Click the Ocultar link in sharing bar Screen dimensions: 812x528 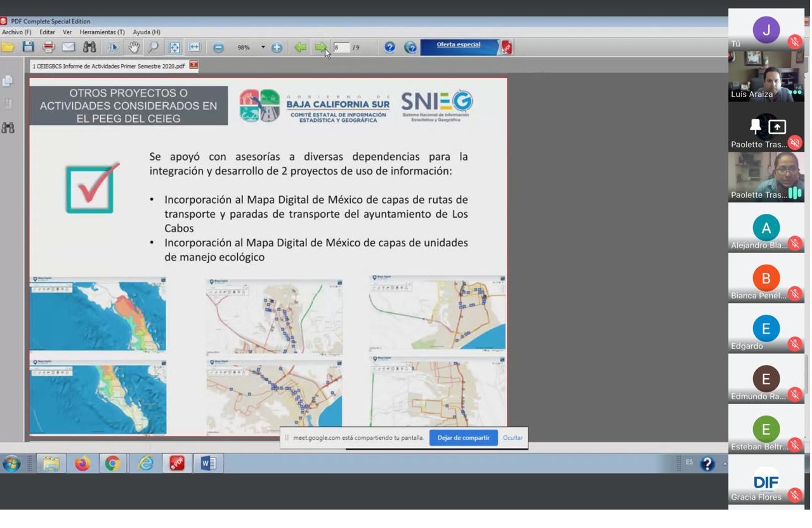pyautogui.click(x=513, y=438)
